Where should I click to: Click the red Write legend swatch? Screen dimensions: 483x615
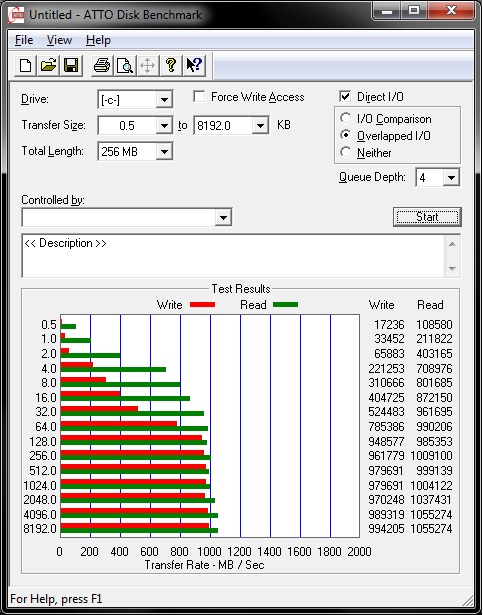click(x=202, y=304)
